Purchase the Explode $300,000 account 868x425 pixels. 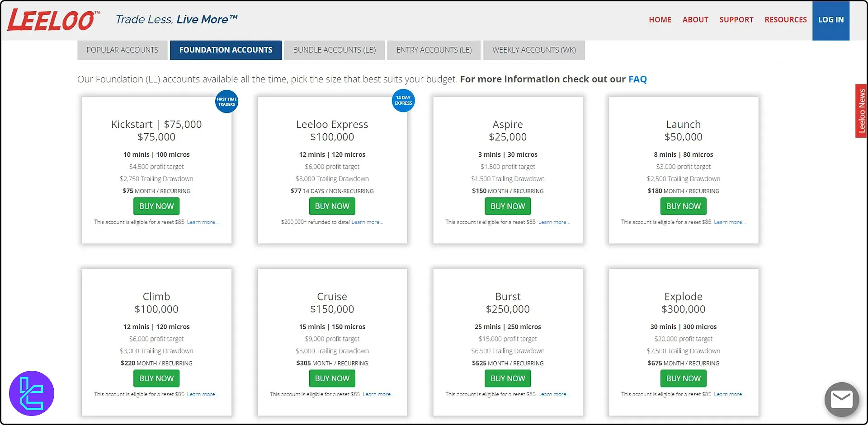point(683,378)
